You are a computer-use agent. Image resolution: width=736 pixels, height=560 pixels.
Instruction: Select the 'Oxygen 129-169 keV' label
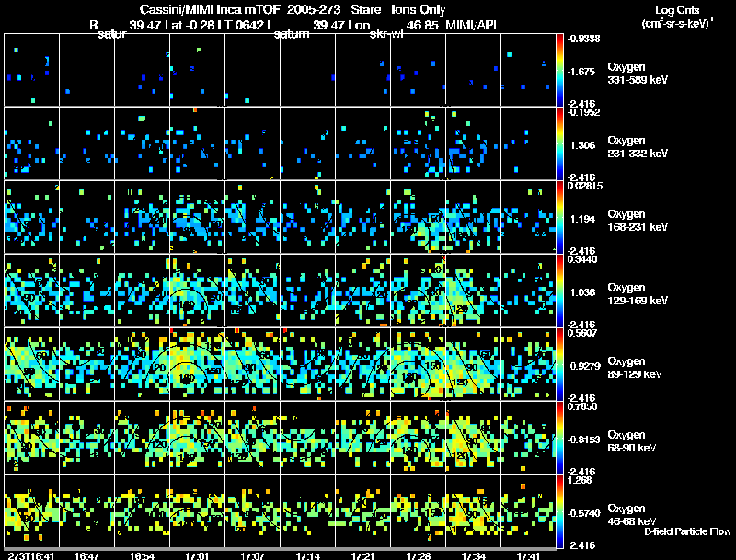click(x=638, y=294)
